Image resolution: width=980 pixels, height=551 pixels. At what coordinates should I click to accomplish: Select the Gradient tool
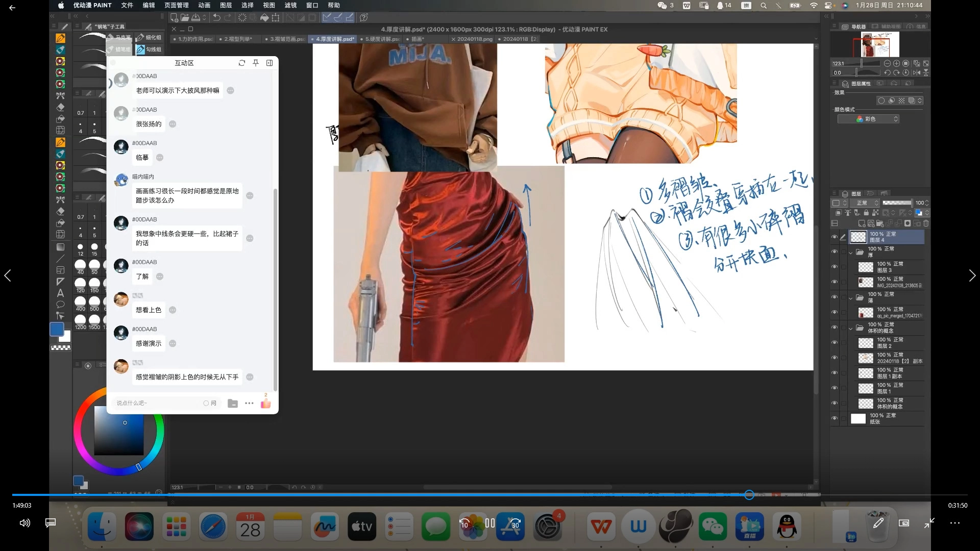click(x=60, y=247)
